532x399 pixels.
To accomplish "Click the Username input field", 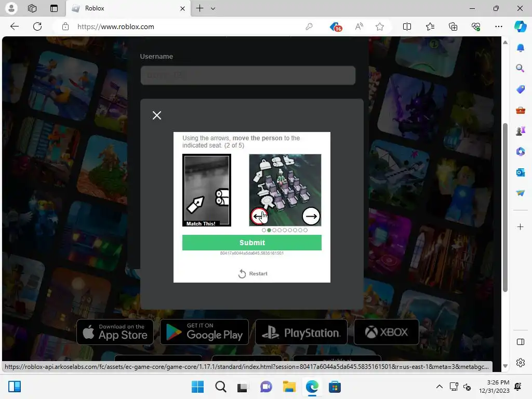I will pyautogui.click(x=248, y=75).
